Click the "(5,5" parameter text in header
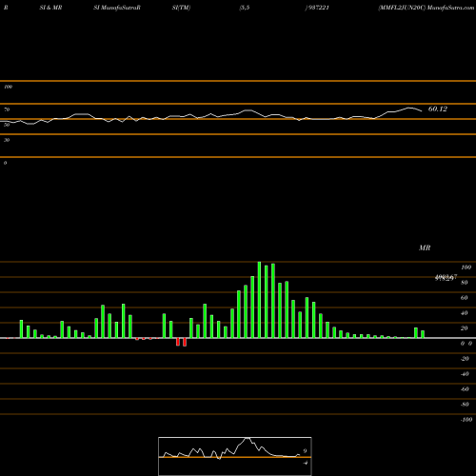The height and width of the screenshot is (476, 476). [245, 8]
